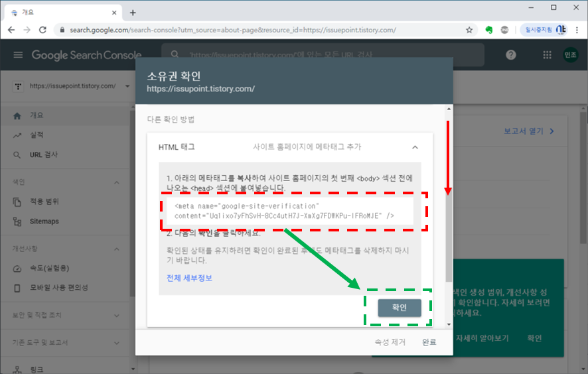This screenshot has height=374, width=588.
Task: Collapse the 색인 section
Action: click(117, 182)
